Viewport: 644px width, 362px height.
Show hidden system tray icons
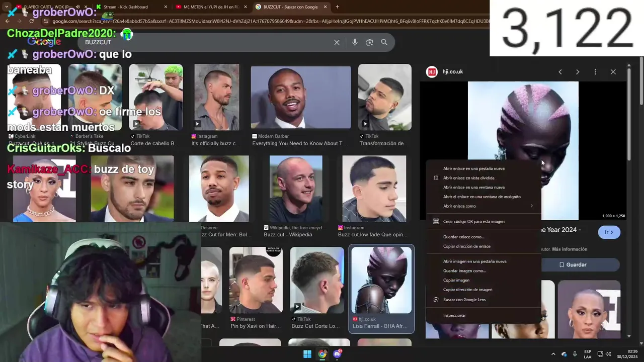click(x=553, y=354)
